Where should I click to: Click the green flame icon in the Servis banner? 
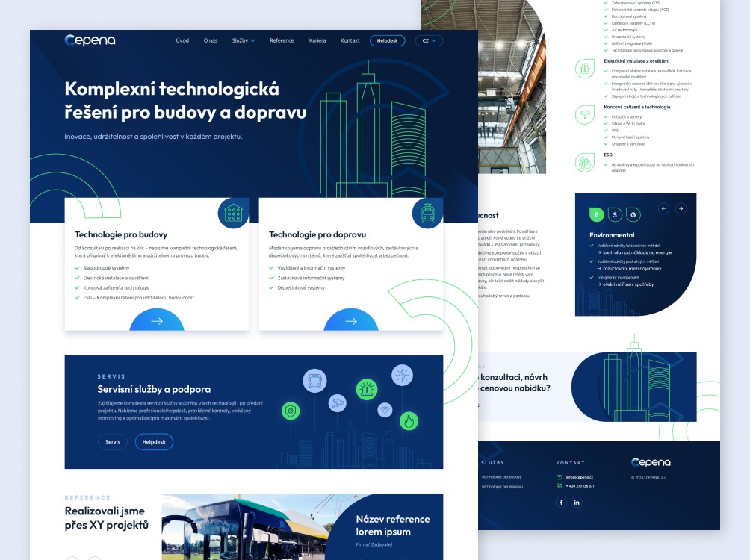pos(409,422)
